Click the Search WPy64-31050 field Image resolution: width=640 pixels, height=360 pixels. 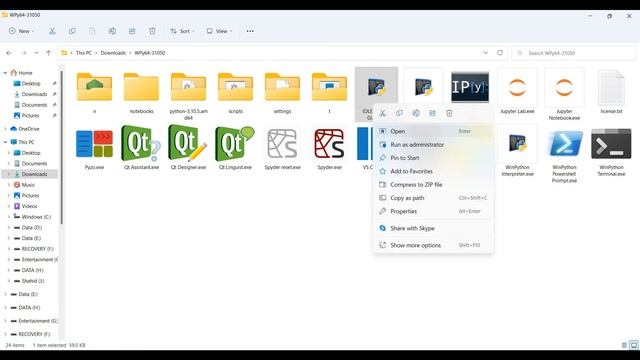[x=573, y=53]
